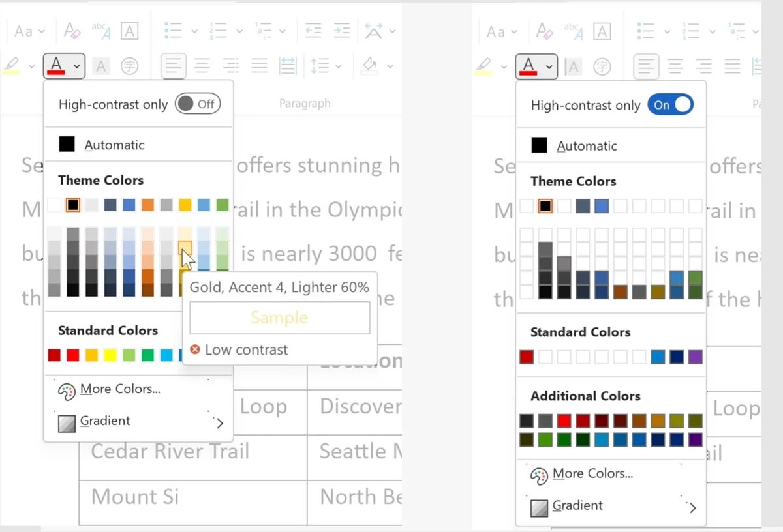Click the Enclose Characters icon
Screen dimensions: 783x532
(130, 65)
